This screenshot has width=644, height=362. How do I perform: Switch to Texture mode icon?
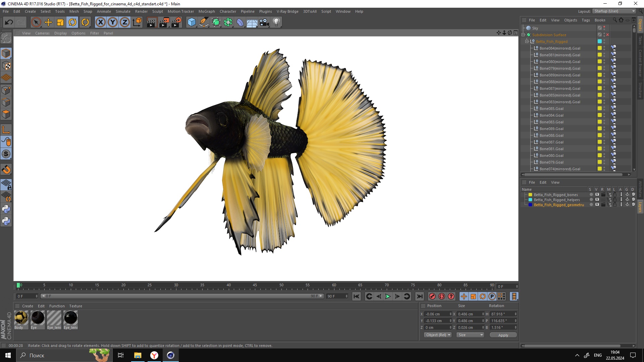[6, 66]
